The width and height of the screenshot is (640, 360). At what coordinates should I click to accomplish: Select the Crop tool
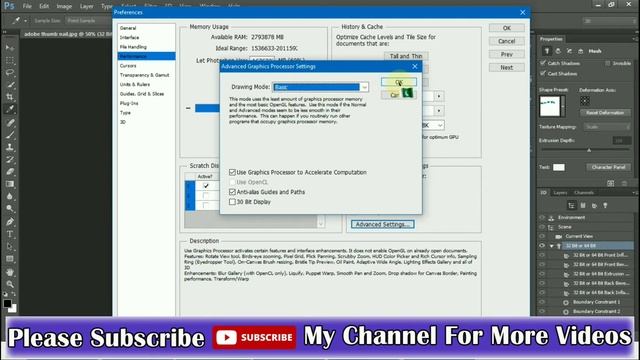click(x=10, y=97)
